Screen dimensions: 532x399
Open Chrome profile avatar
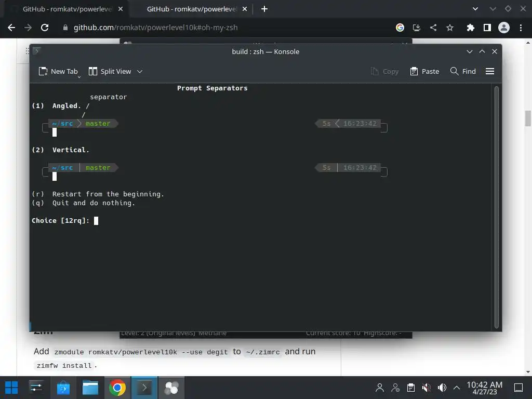(x=504, y=28)
